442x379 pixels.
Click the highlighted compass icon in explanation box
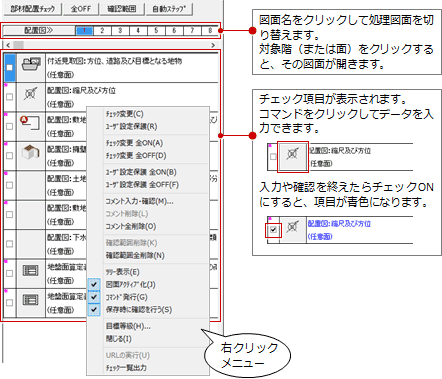(293, 157)
